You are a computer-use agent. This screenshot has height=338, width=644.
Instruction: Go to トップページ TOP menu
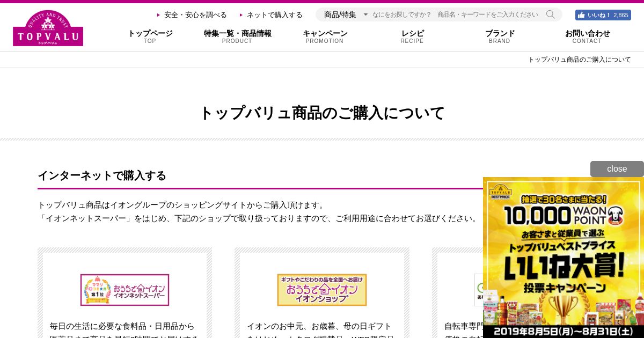point(150,36)
